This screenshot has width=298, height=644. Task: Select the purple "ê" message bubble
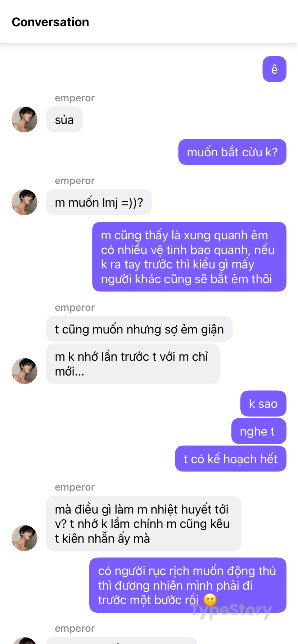point(274,69)
